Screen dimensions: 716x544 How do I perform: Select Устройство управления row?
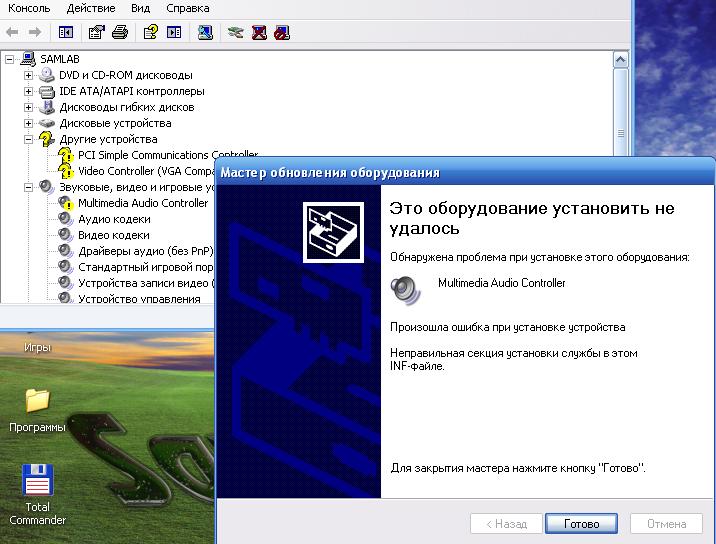(x=139, y=299)
